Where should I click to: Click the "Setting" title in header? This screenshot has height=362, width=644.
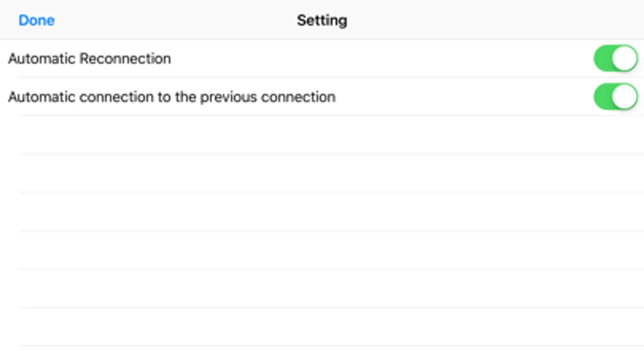coord(322,20)
